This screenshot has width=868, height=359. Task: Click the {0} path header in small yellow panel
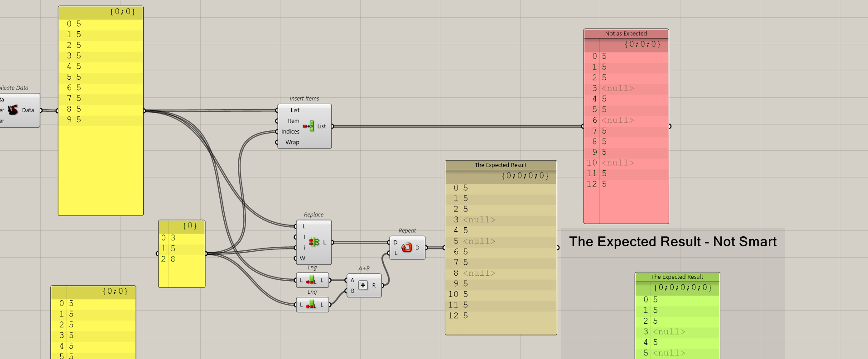[x=190, y=226]
